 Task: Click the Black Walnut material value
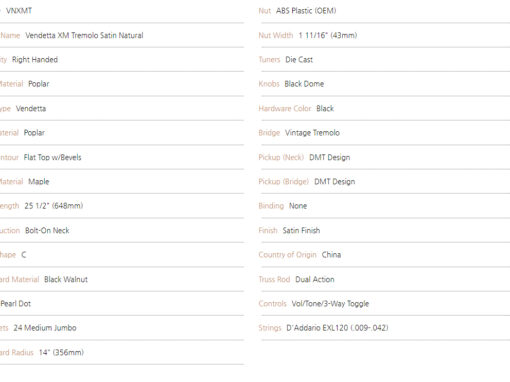[x=66, y=279]
